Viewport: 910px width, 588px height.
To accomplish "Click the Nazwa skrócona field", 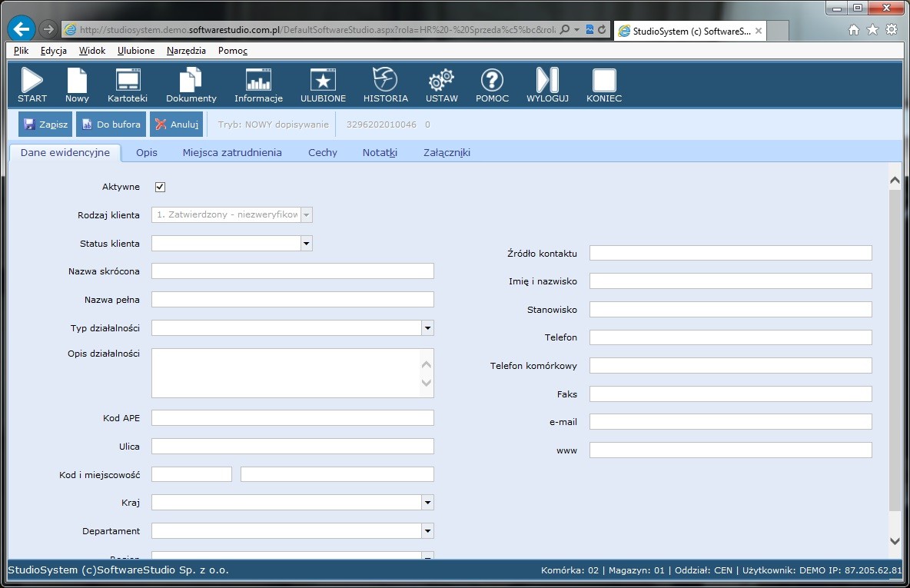I will (293, 271).
